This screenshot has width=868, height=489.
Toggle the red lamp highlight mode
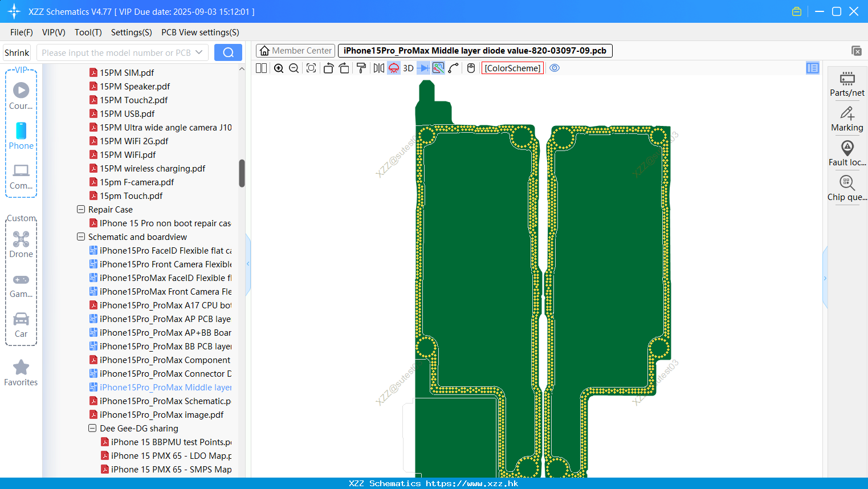394,68
